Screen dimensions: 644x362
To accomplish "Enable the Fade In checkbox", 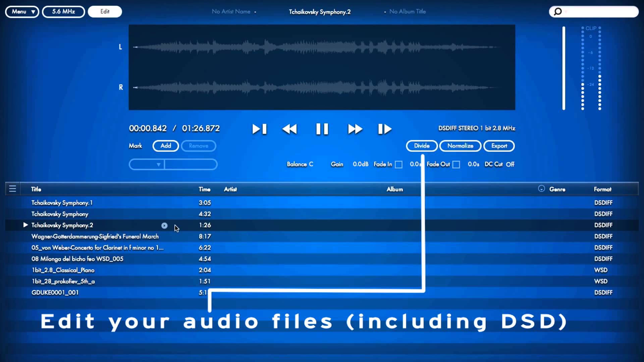I will (x=398, y=165).
